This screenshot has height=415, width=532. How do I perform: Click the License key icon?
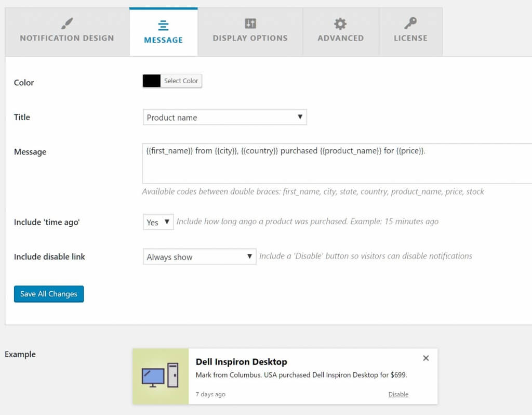click(410, 23)
